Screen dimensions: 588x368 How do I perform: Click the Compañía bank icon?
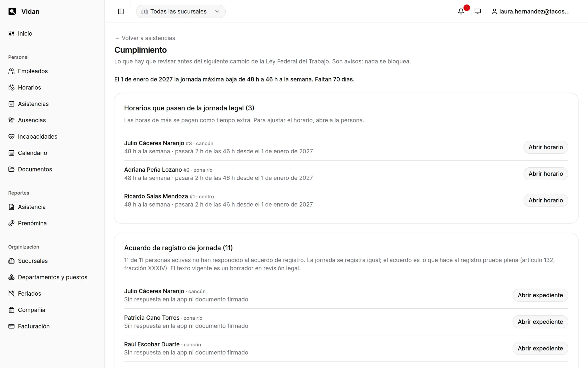pos(11,310)
